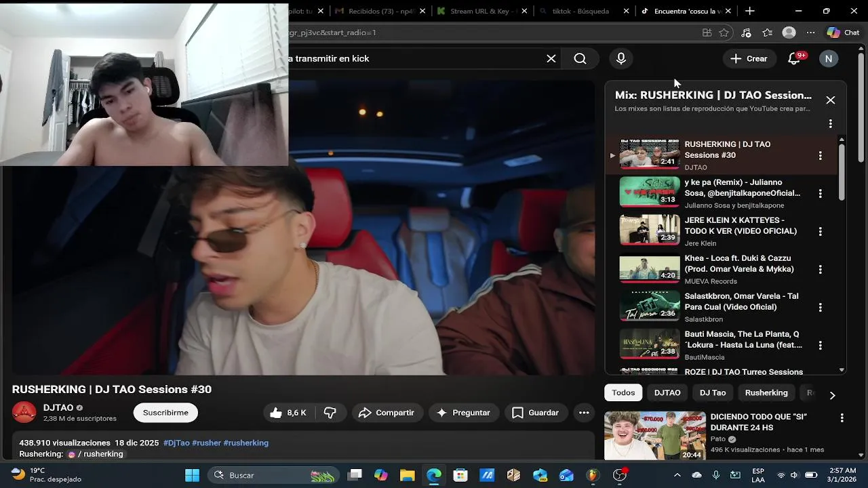868x488 pixels.
Task: Start voice search with microphone icon
Action: coord(621,59)
